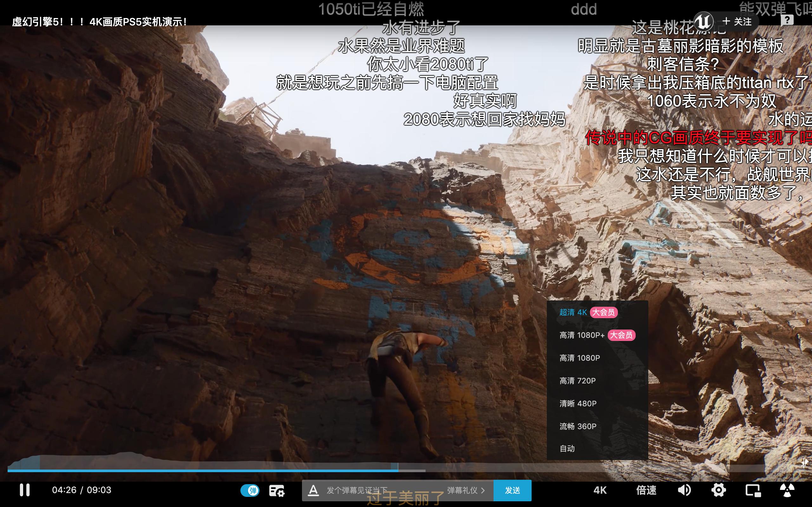Screen dimensions: 812x507
Task: Enable picture-in-picture mode
Action: click(x=753, y=490)
